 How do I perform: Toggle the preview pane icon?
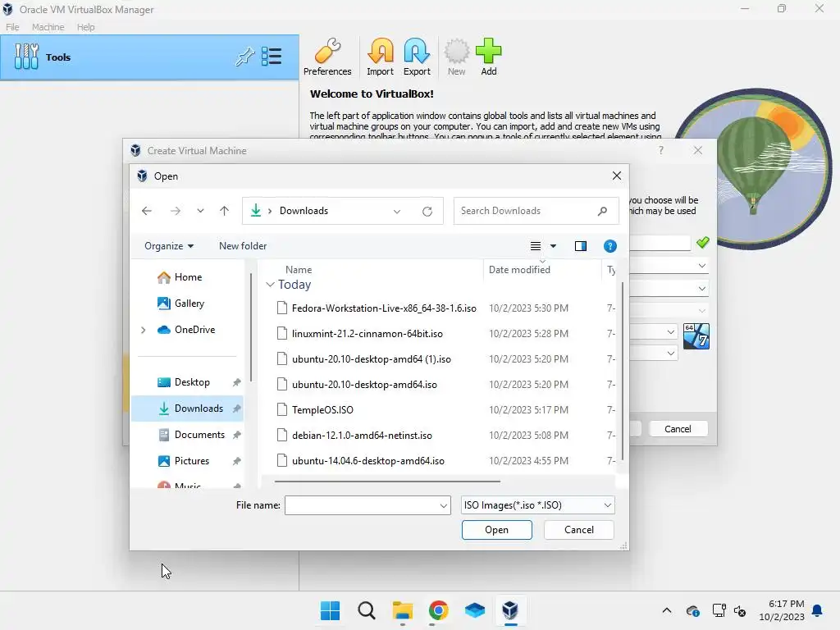[x=581, y=246]
